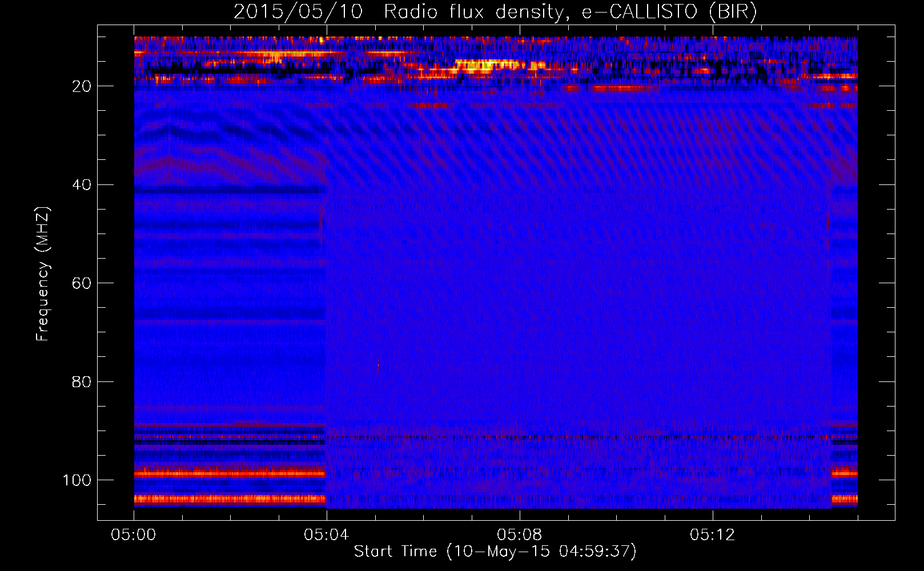Click the 05:12 time tick label

click(712, 535)
